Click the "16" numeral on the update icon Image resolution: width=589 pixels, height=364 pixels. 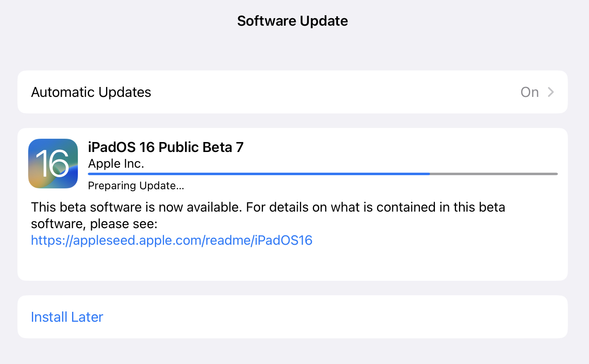coord(52,163)
